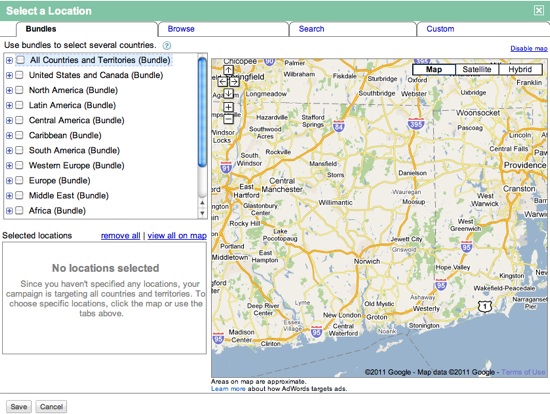Viewport: 550px width, 414px height.
Task: Click bundle list scroll up arrow
Action: (202, 203)
